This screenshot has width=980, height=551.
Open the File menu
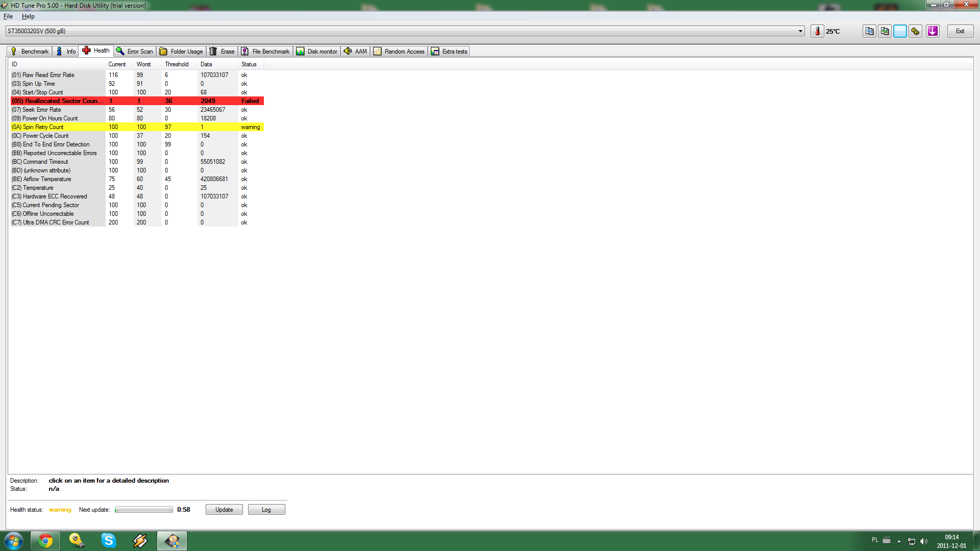coord(8,16)
